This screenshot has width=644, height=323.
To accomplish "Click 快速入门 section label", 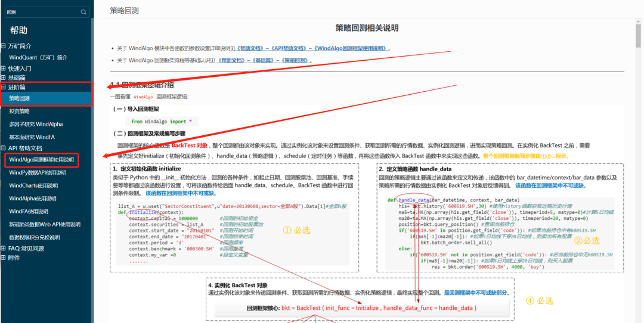I will pyautogui.click(x=20, y=69).
